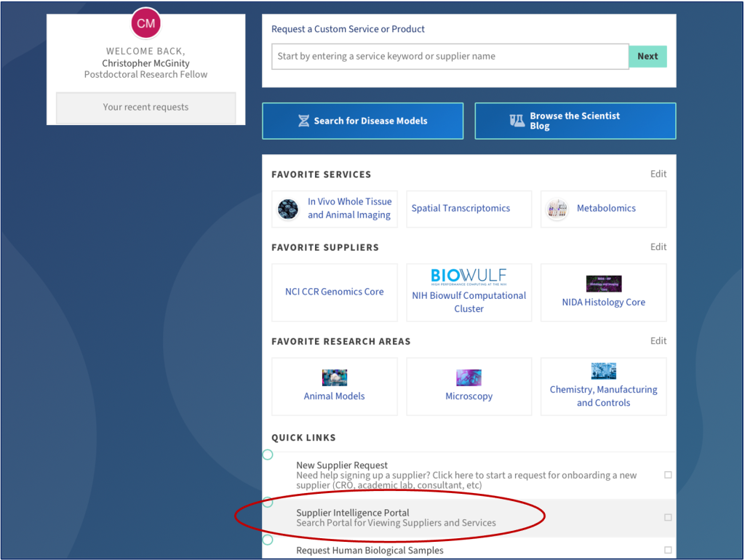
Task: Click the In Vivo Imaging thumbnail icon
Action: (288, 209)
